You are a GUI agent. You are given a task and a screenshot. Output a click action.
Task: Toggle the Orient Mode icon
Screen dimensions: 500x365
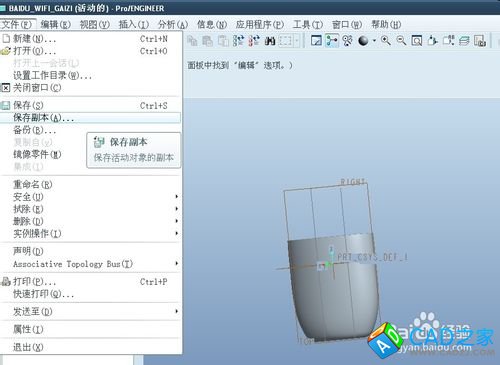pos(347,41)
